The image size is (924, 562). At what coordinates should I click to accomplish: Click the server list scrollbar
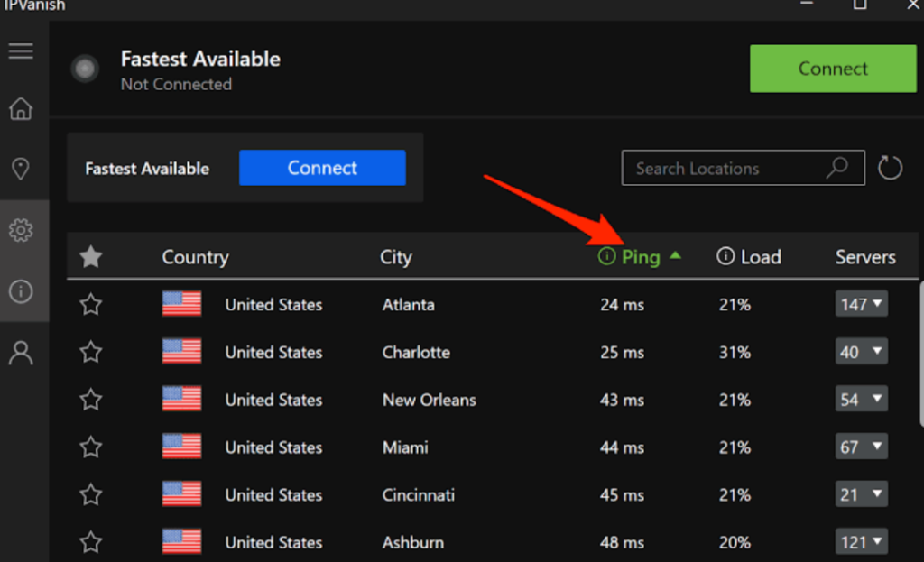tap(921, 354)
